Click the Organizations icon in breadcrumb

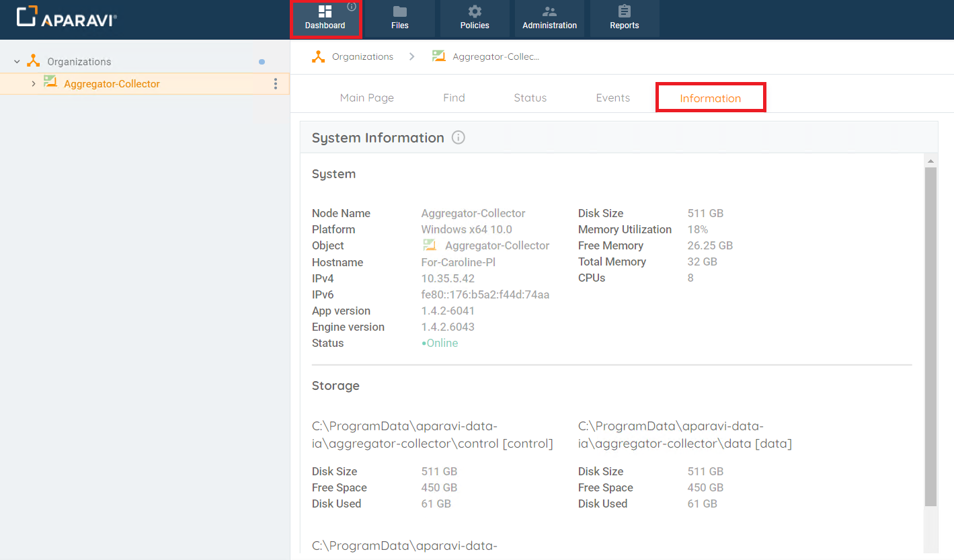pos(318,56)
